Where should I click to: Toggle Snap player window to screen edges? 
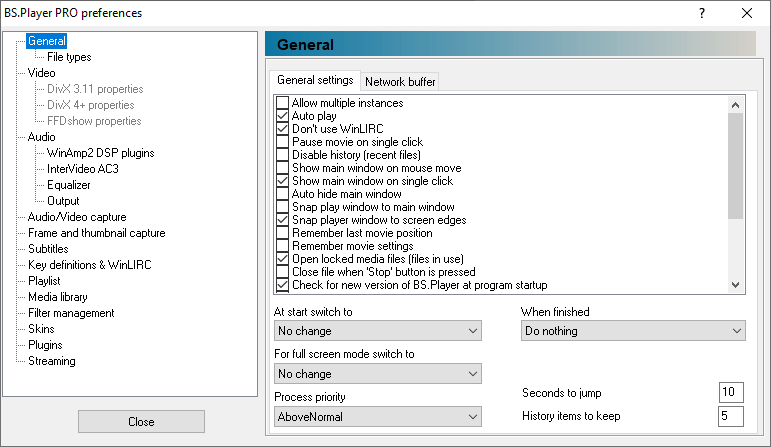pos(282,220)
